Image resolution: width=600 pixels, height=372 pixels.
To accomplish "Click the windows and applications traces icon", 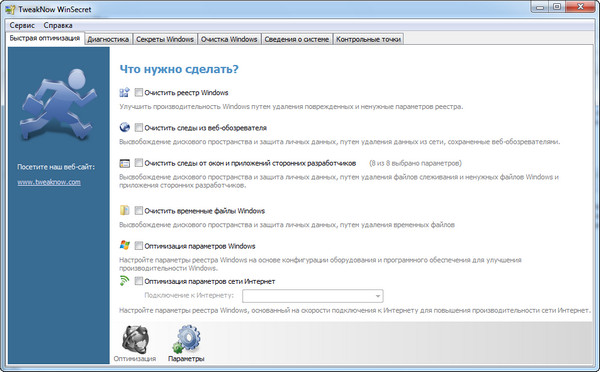I will pos(124,163).
